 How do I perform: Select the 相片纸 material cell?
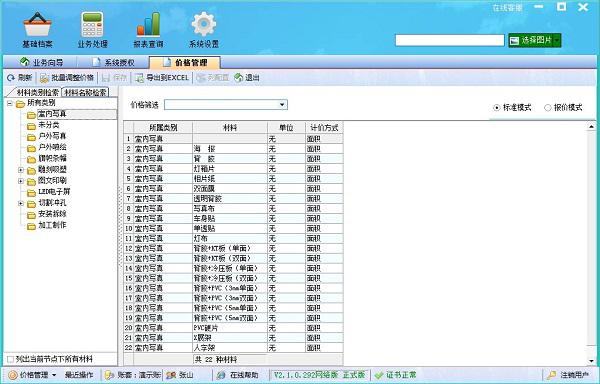[230, 179]
